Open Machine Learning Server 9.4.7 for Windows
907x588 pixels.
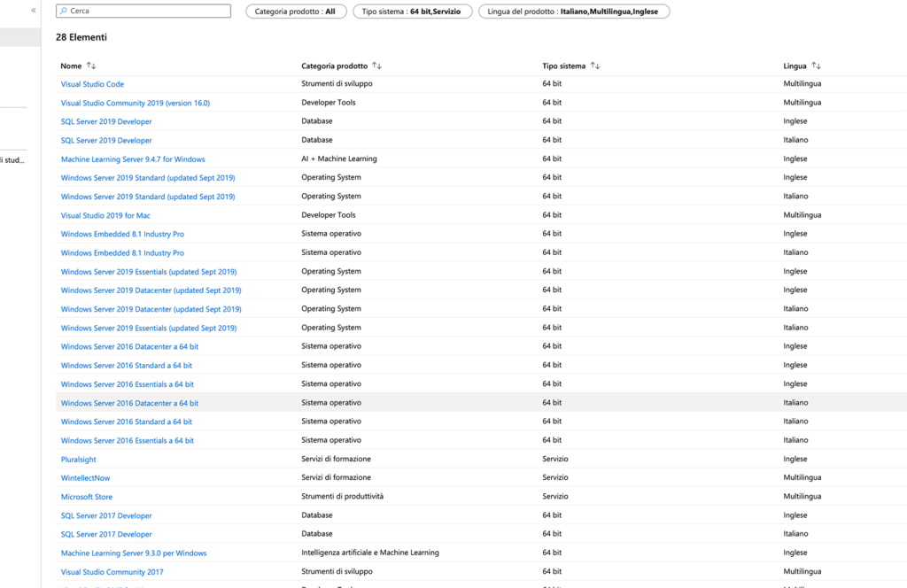pos(133,159)
